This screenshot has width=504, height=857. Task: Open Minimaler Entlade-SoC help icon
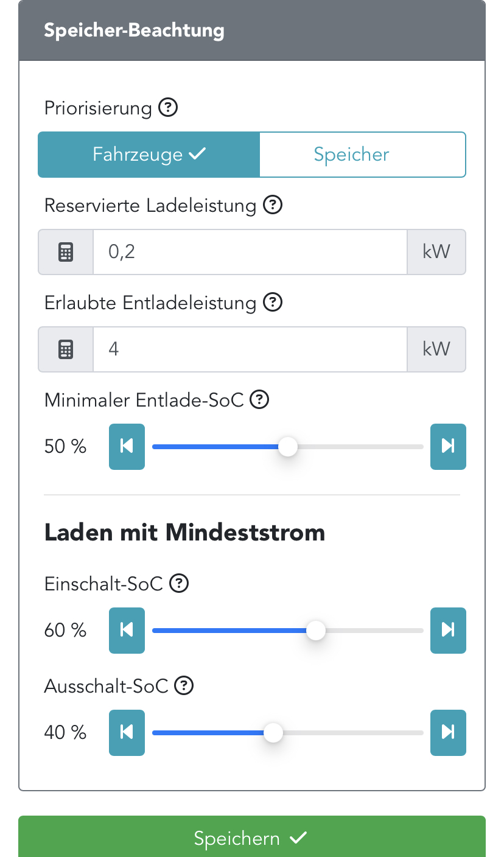click(x=260, y=400)
